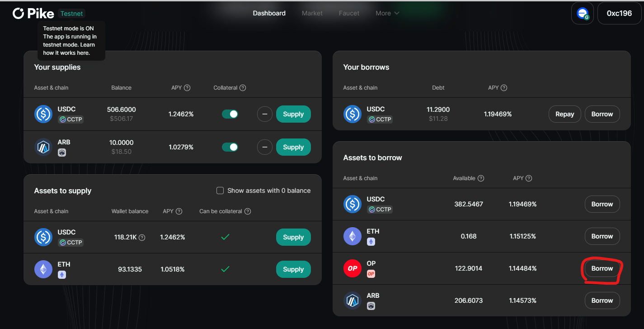Click the network selector icon near wallet address
Screen dimensions: 644x329
point(582,13)
